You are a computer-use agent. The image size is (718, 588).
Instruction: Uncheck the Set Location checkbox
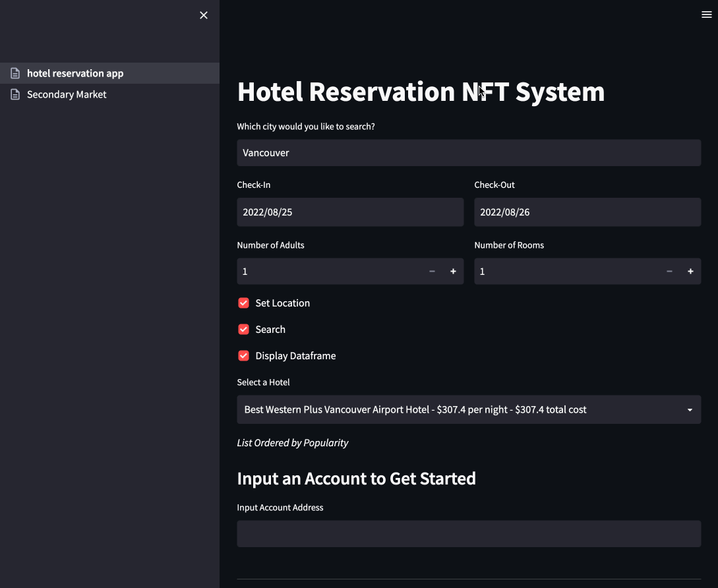point(243,303)
